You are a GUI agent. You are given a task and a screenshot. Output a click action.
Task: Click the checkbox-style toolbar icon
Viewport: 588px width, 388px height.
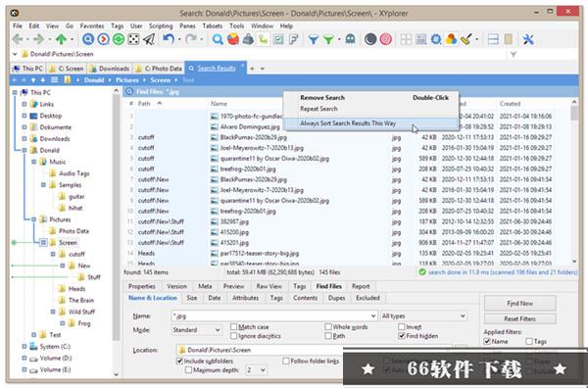pyautogui.click(x=278, y=39)
